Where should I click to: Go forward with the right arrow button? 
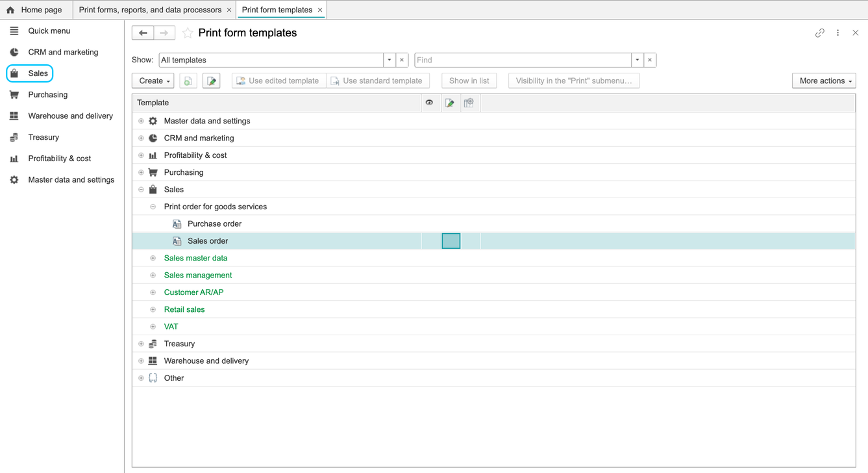point(164,33)
